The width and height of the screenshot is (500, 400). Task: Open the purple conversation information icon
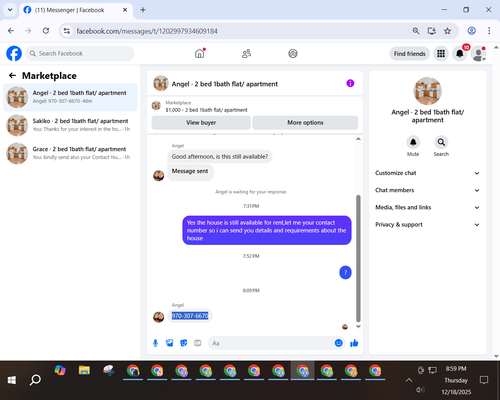pos(350,83)
